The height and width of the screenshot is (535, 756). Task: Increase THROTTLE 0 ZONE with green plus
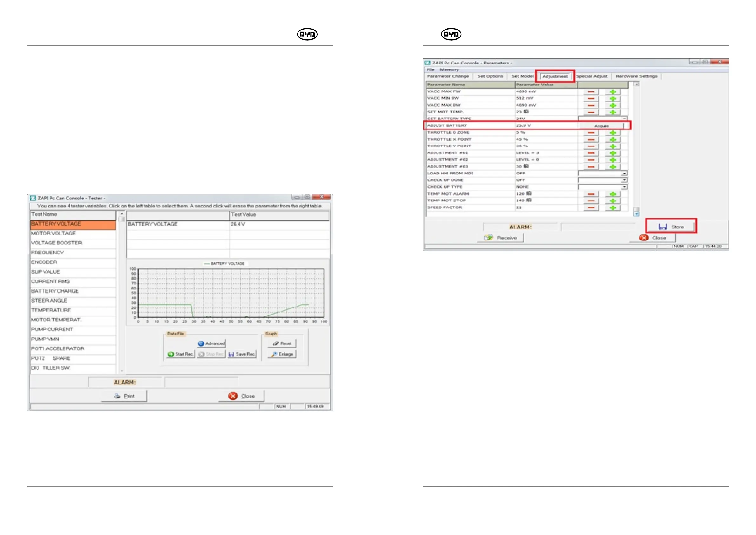(612, 133)
